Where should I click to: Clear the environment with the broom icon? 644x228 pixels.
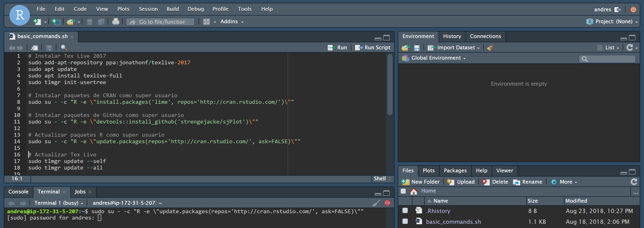[491, 47]
